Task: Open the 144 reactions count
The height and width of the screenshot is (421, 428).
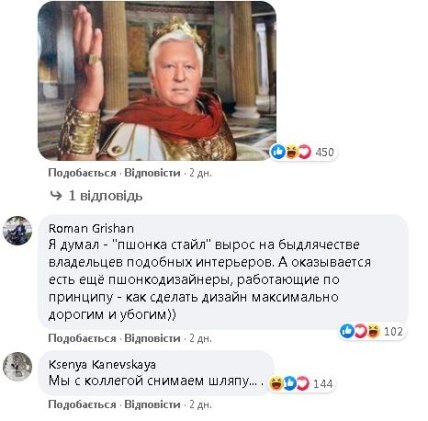Action: coord(323,384)
